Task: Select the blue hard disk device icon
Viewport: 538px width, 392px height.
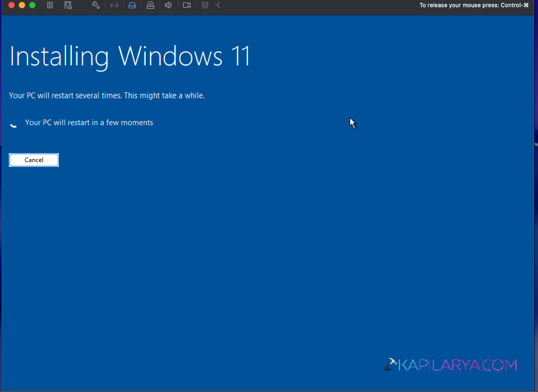Action: pos(132,5)
